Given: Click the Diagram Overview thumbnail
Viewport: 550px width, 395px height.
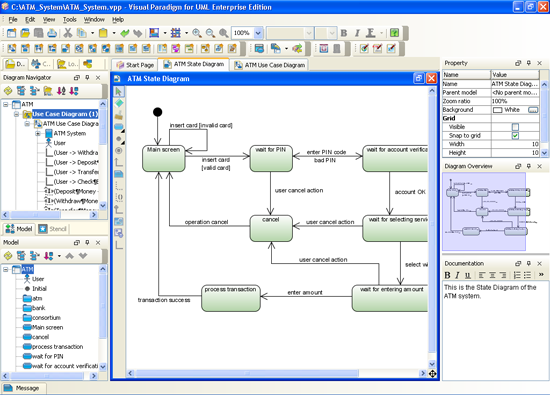Looking at the screenshot, I should pyautogui.click(x=484, y=211).
